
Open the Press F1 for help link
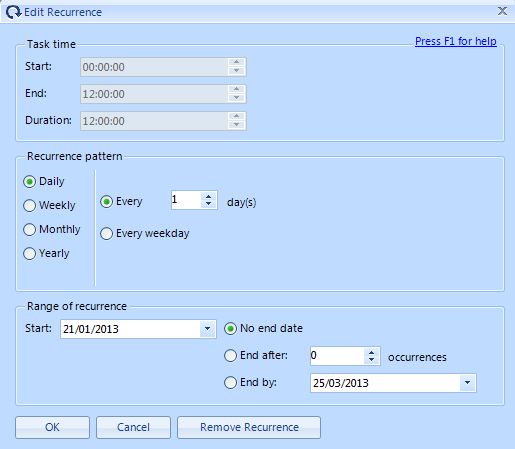[456, 41]
